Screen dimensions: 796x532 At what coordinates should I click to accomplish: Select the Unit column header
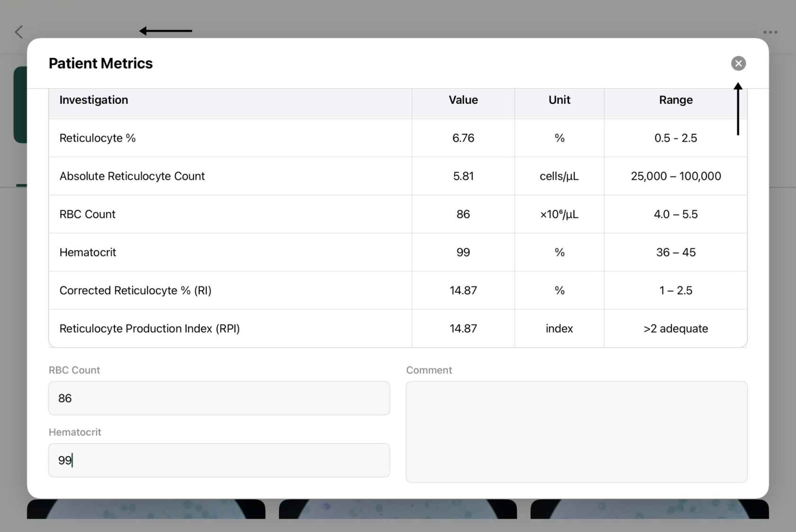click(559, 100)
